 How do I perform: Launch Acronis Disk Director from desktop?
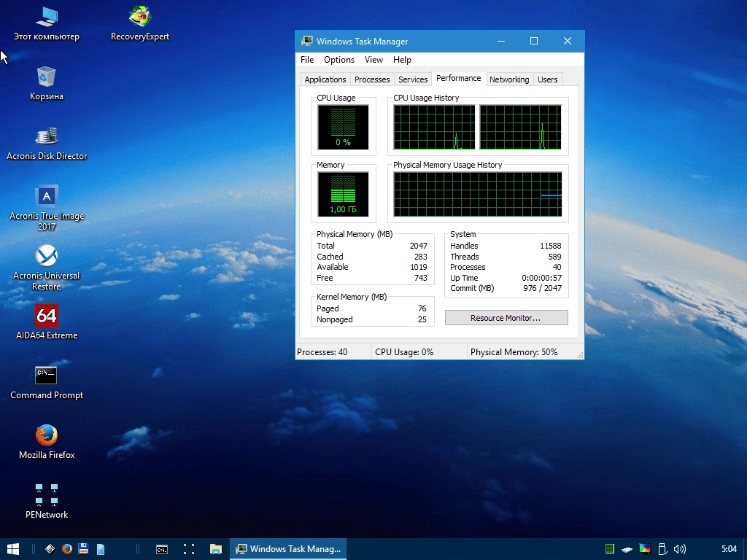47,144
